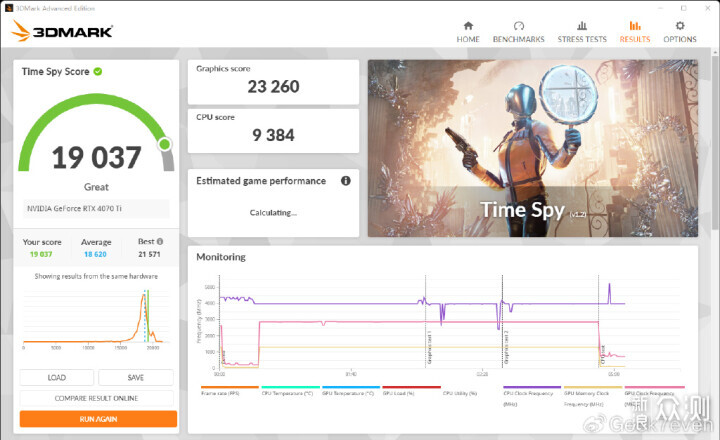
Task: Toggle the GPU Temperature legend
Action: point(351,391)
